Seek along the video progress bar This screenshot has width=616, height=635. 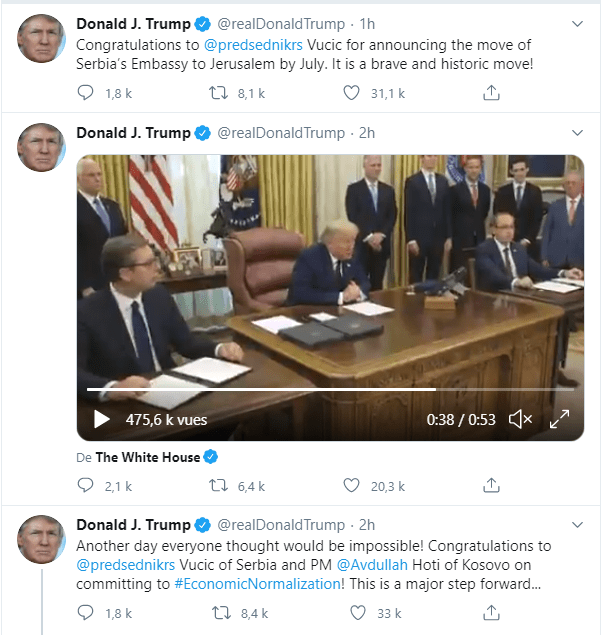[330, 390]
